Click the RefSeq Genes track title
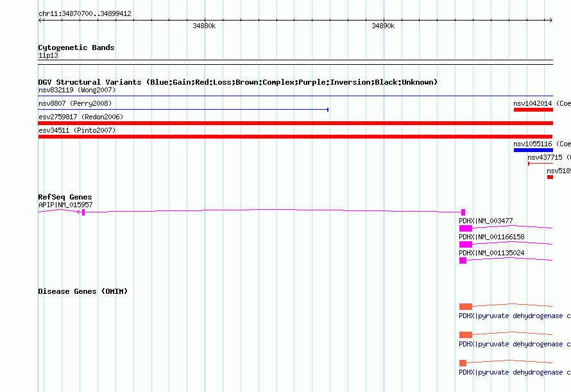This screenshot has width=571, height=392. 65,197
